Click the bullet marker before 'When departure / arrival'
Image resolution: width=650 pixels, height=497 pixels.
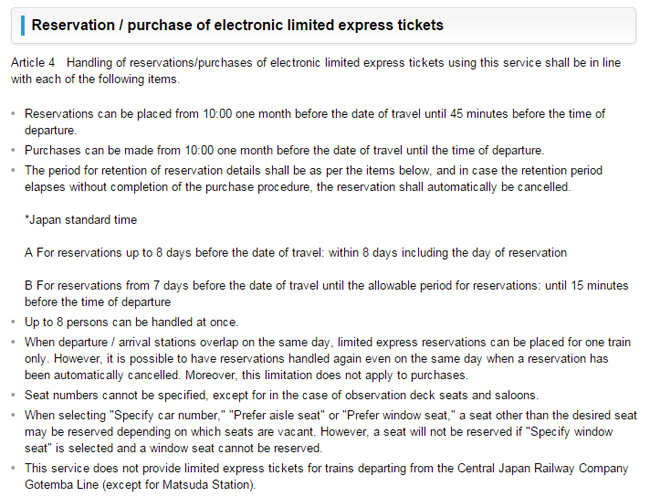point(14,342)
